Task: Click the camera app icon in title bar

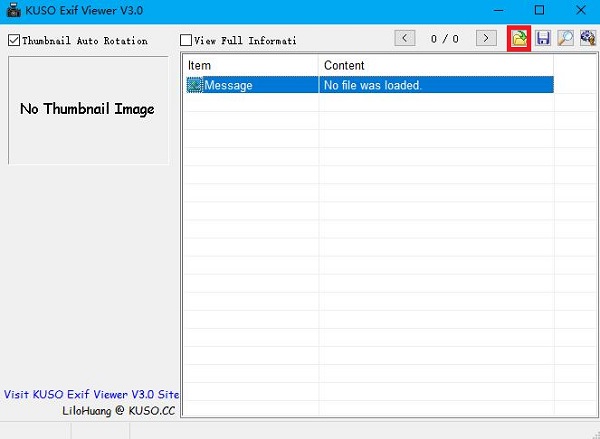Action: (14, 10)
